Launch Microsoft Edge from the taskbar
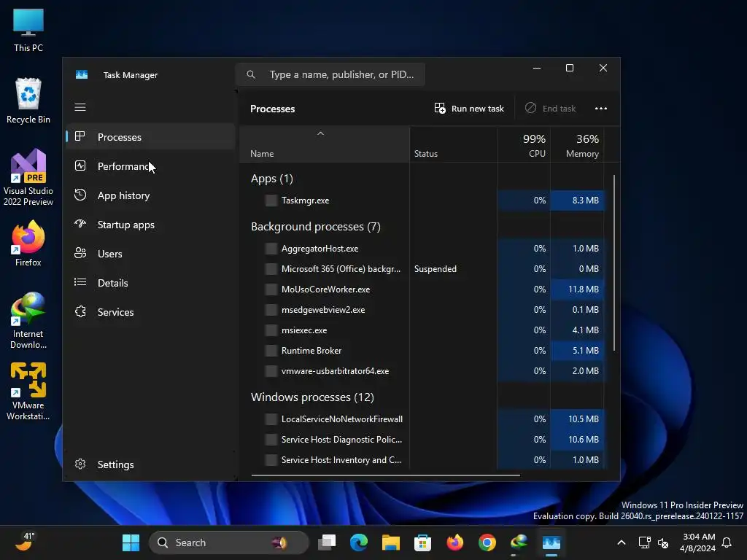This screenshot has height=560, width=747. pyautogui.click(x=359, y=542)
